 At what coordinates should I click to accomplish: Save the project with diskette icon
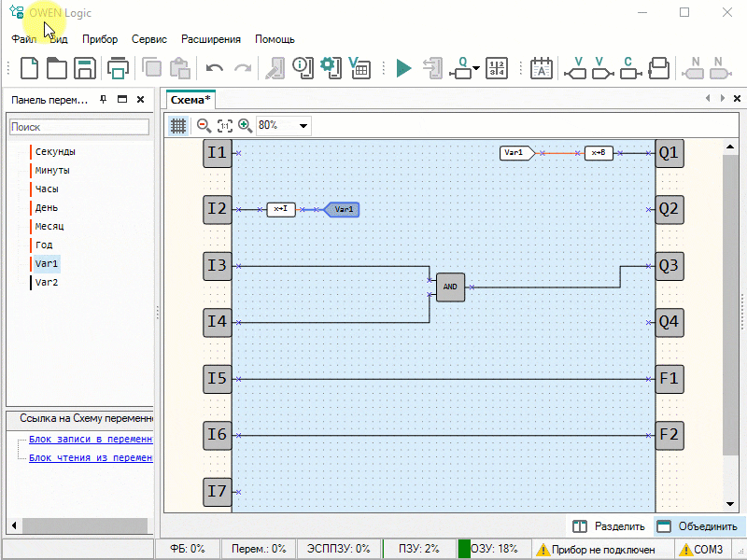[85, 68]
